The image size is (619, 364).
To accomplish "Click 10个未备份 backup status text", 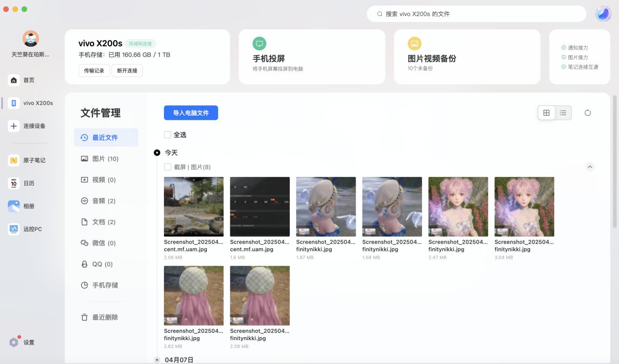I will click(420, 69).
